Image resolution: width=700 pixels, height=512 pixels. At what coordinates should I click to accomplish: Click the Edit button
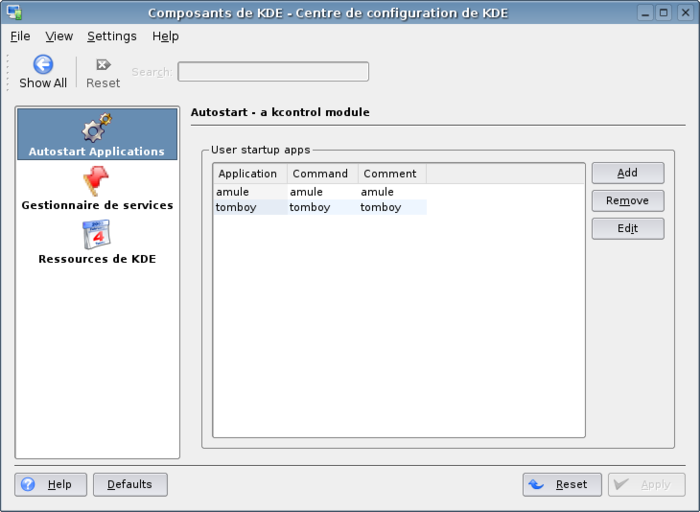point(628,229)
